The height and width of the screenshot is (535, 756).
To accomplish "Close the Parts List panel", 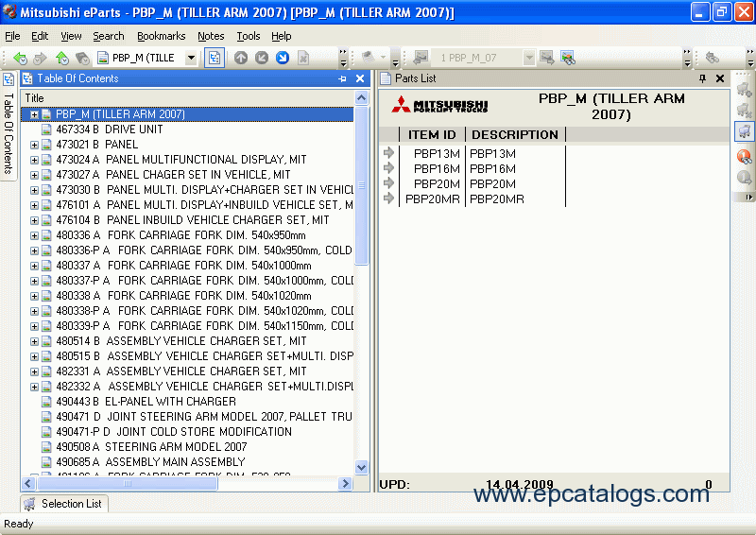I will pos(720,78).
